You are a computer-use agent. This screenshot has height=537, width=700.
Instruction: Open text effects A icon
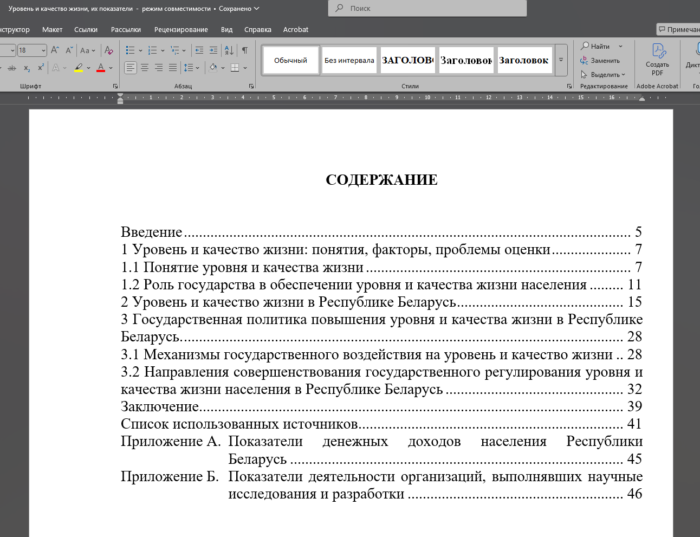[56, 68]
